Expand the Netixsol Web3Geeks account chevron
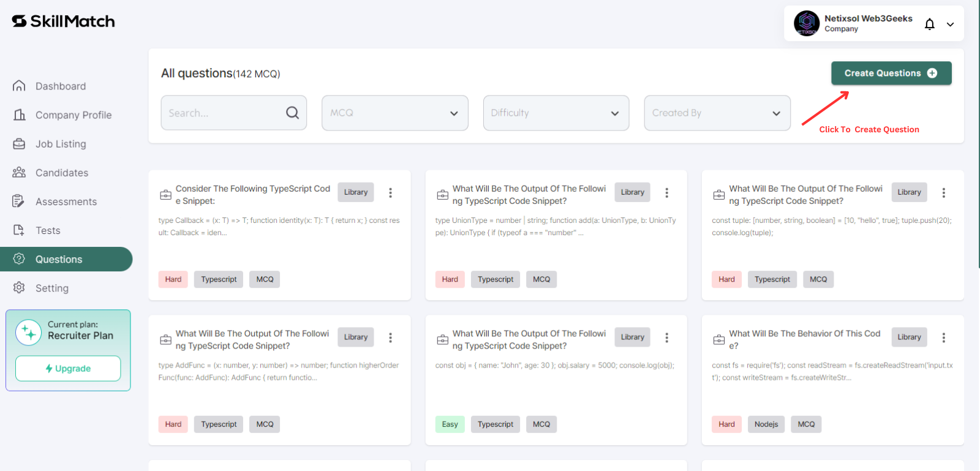The image size is (980, 471). pyautogui.click(x=950, y=24)
